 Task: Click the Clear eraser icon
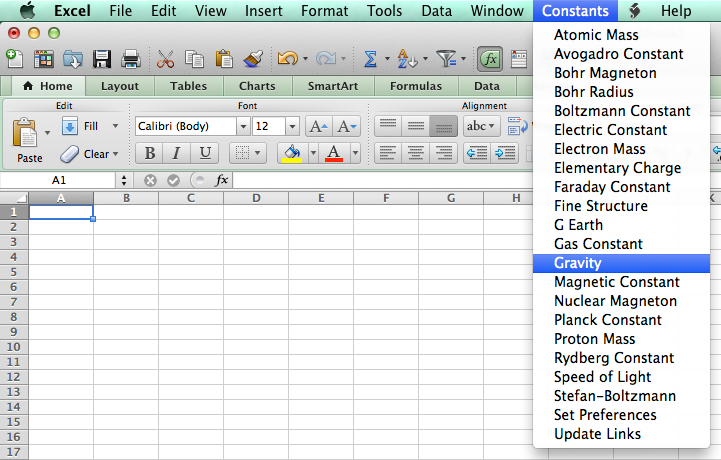(69, 154)
